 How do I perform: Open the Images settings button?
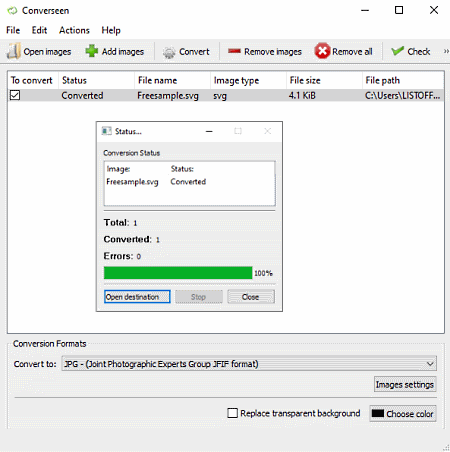pyautogui.click(x=405, y=385)
